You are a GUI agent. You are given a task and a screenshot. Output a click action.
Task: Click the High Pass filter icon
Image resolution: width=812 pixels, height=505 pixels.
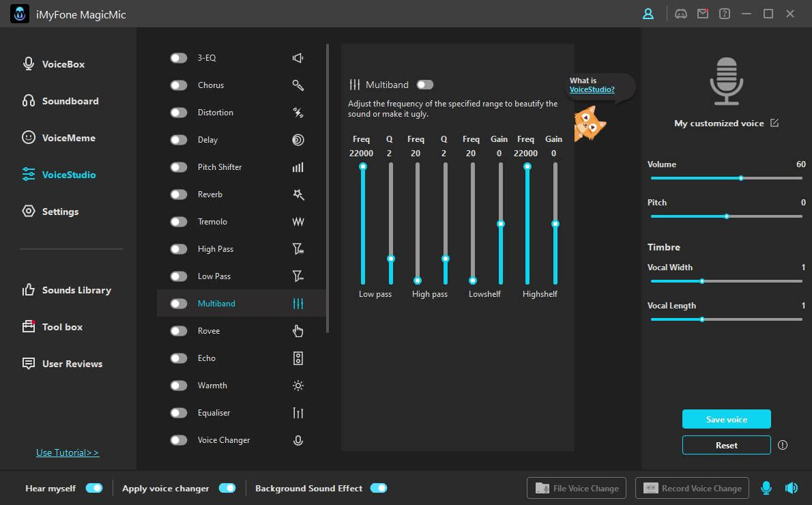pyautogui.click(x=298, y=249)
